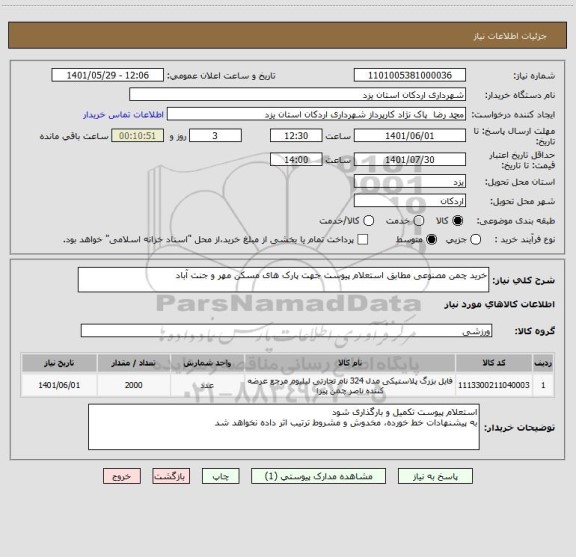Click the ردیف column header

543,363
